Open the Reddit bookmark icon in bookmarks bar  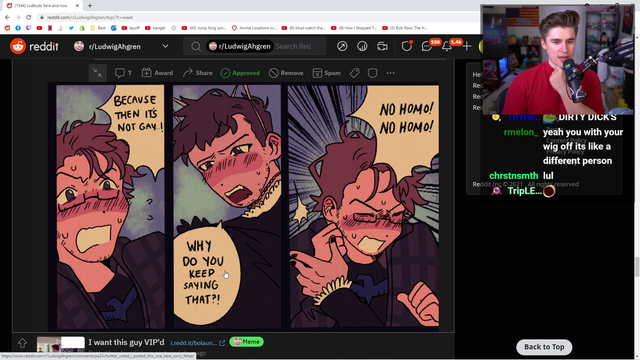coord(7,28)
